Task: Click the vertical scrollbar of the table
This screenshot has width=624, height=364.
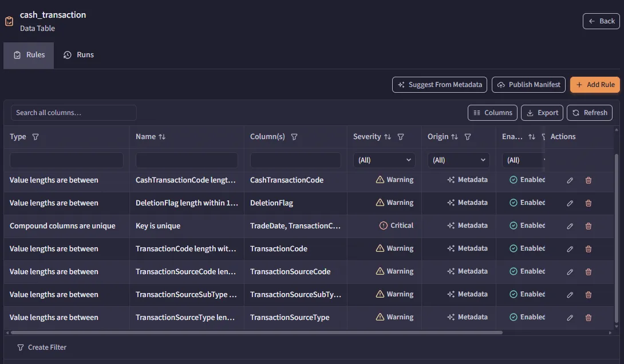Action: coord(617,239)
